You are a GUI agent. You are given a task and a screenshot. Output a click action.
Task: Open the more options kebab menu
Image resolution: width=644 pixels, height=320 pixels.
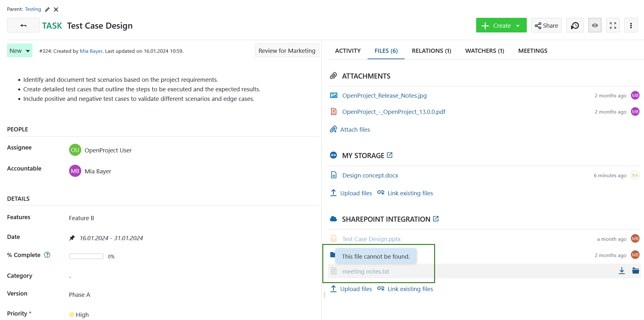point(631,25)
